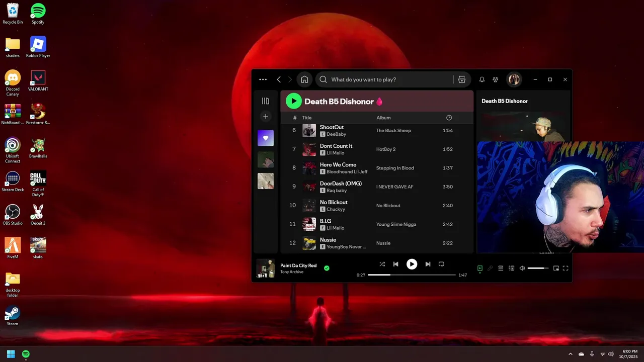The image size is (644, 362).
Task: Toggle the lyrics microphone icon
Action: click(x=490, y=268)
